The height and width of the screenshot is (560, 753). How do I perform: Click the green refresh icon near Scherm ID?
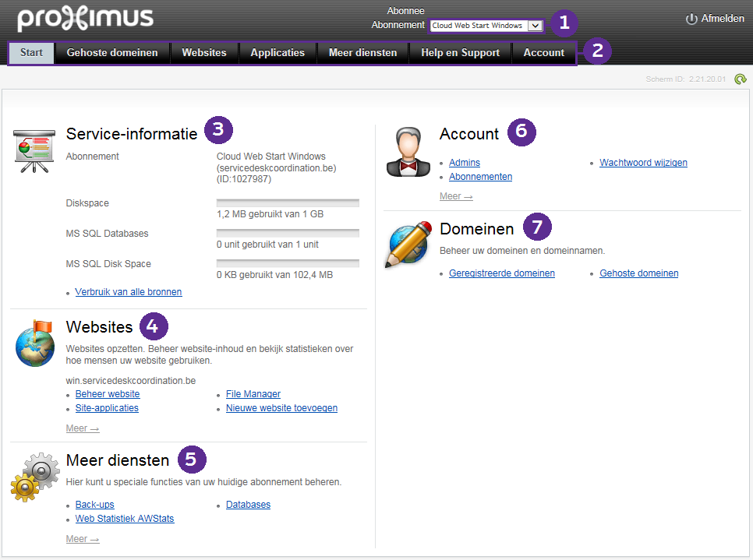740,79
